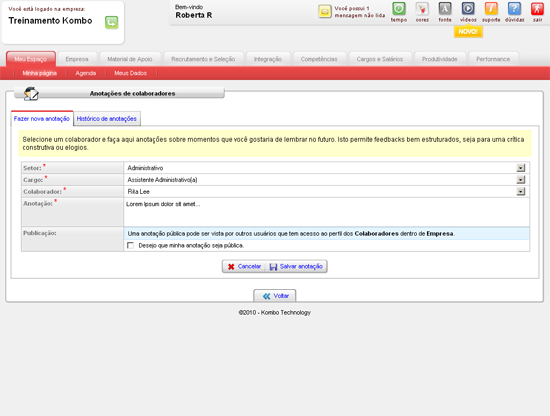Screen dimensions: 550x416
Task: Switch to Histórico de anotações tab
Action: coord(107,119)
